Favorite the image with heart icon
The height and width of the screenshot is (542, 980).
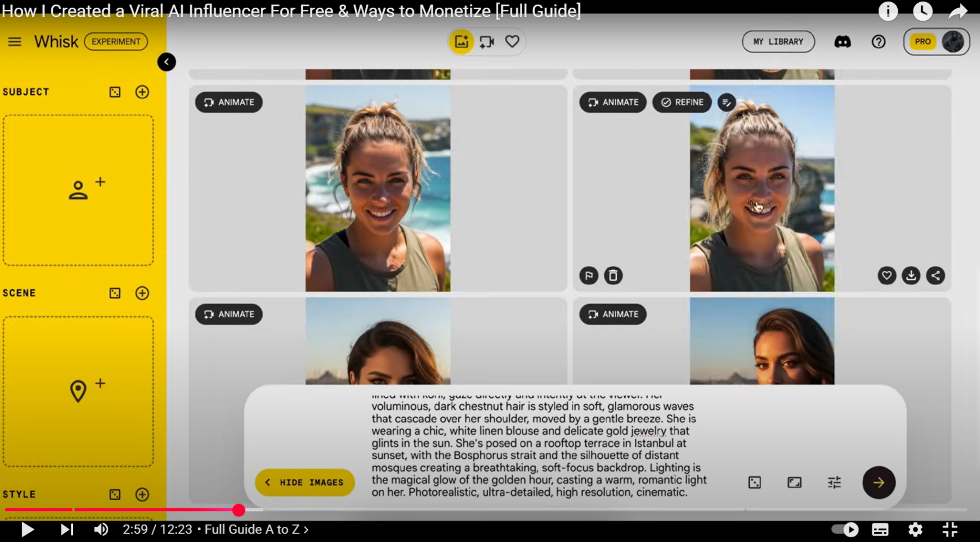[886, 276]
